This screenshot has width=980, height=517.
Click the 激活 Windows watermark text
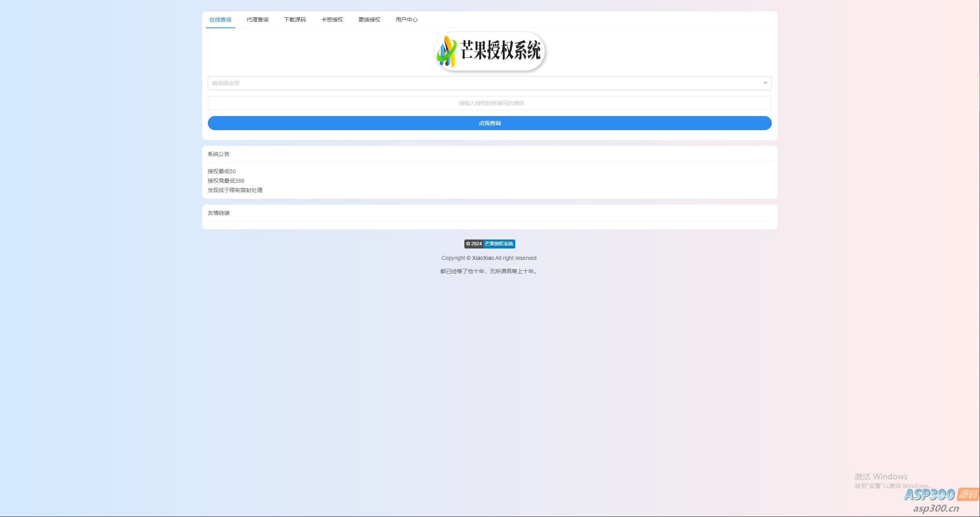(881, 477)
